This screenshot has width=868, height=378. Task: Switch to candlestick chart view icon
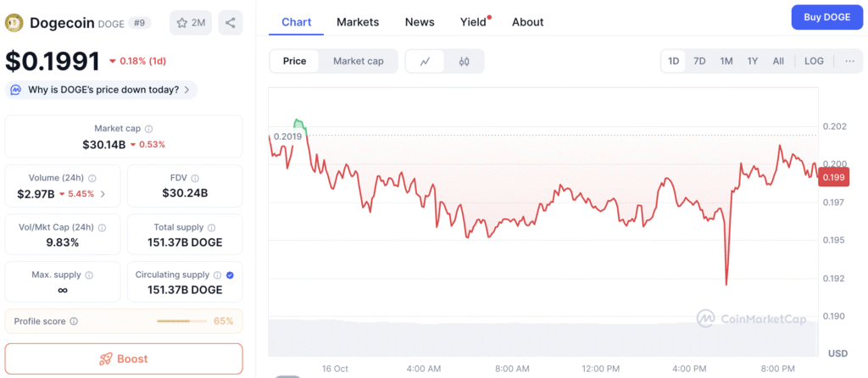464,61
